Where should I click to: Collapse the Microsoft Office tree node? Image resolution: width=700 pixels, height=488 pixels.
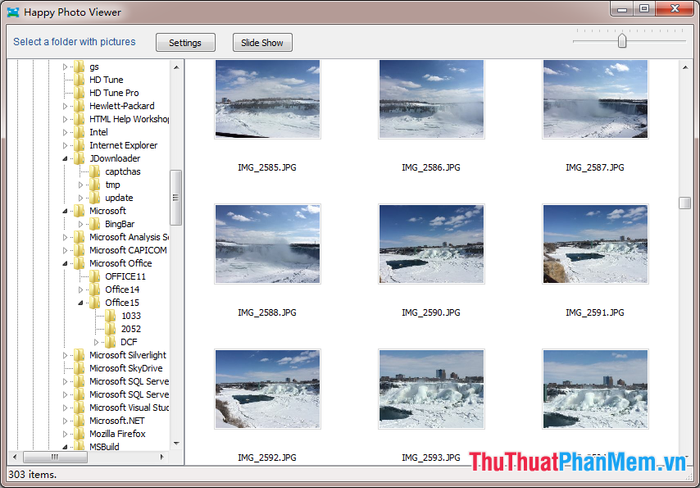point(65,263)
